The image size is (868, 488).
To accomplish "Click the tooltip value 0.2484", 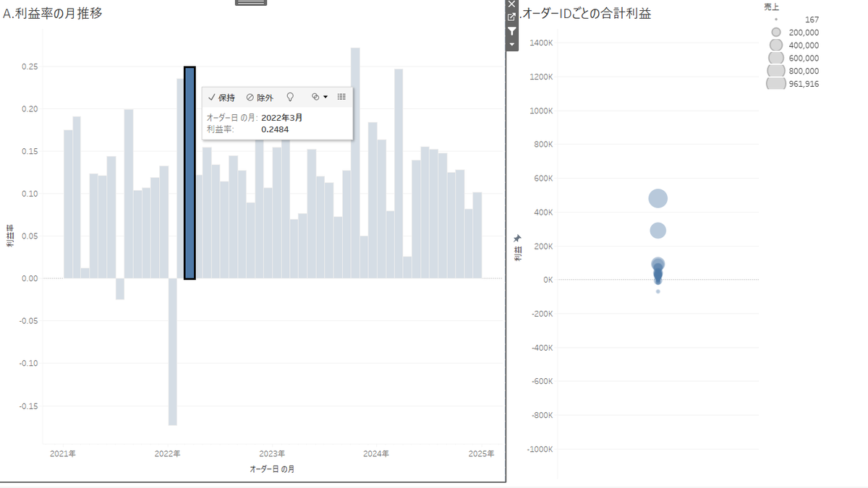I will coord(276,129).
